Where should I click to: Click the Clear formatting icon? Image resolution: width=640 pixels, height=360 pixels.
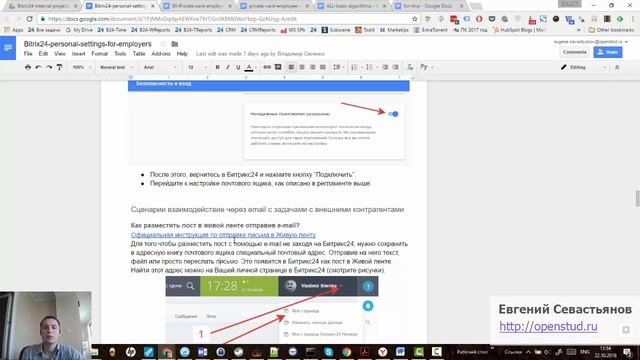coord(410,67)
